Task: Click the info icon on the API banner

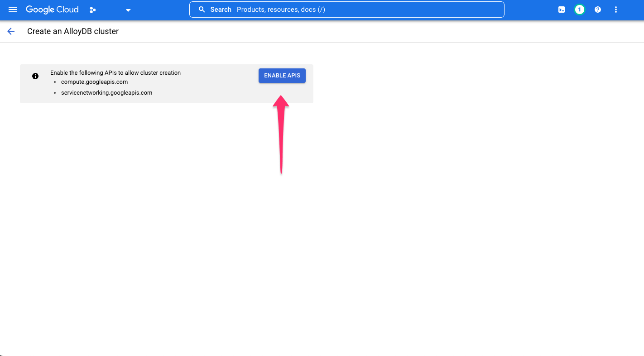Action: [x=35, y=76]
